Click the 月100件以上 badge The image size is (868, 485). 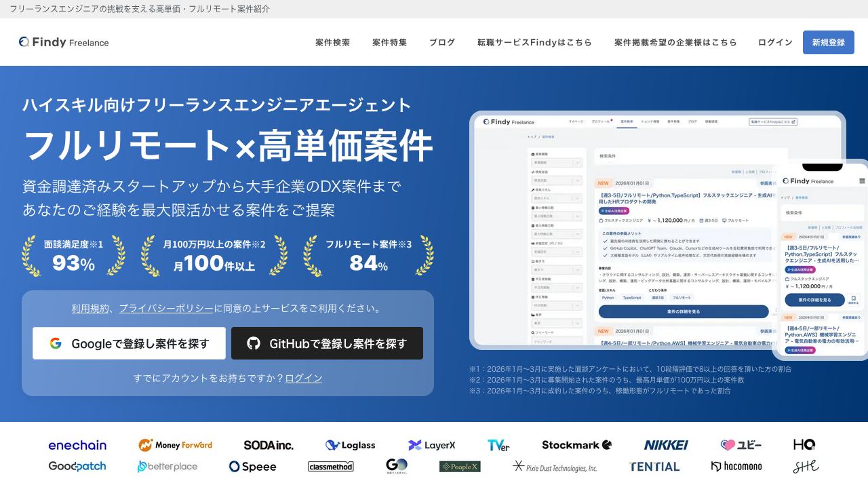click(214, 256)
